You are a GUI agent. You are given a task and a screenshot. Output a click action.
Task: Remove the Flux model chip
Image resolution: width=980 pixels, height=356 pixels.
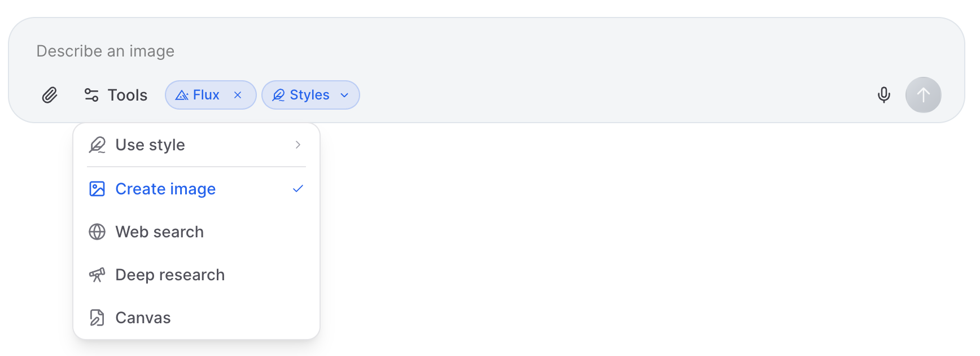238,95
